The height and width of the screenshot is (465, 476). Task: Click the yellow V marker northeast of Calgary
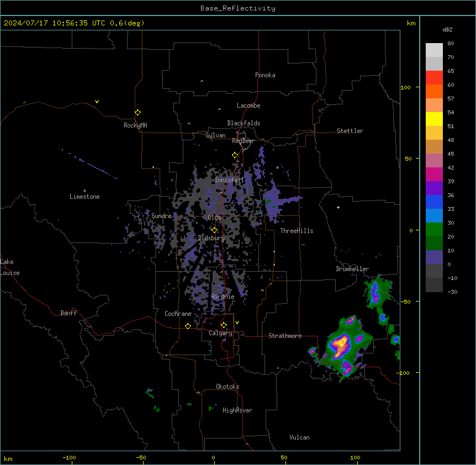click(237, 323)
